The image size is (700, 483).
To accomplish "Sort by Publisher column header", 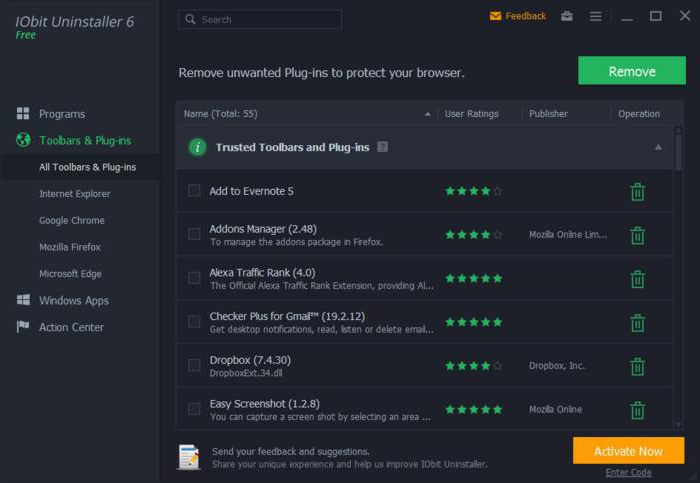I will (548, 114).
